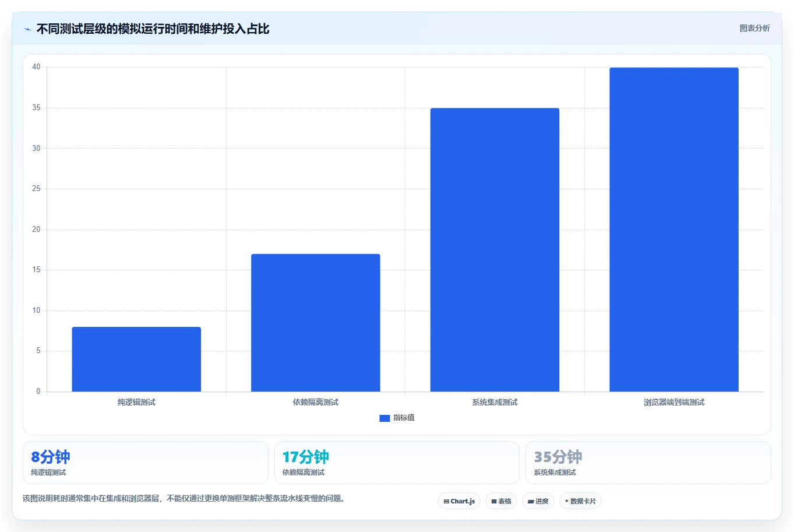The image size is (794, 532).
Task: Select the 进度 tag pill
Action: (x=538, y=501)
